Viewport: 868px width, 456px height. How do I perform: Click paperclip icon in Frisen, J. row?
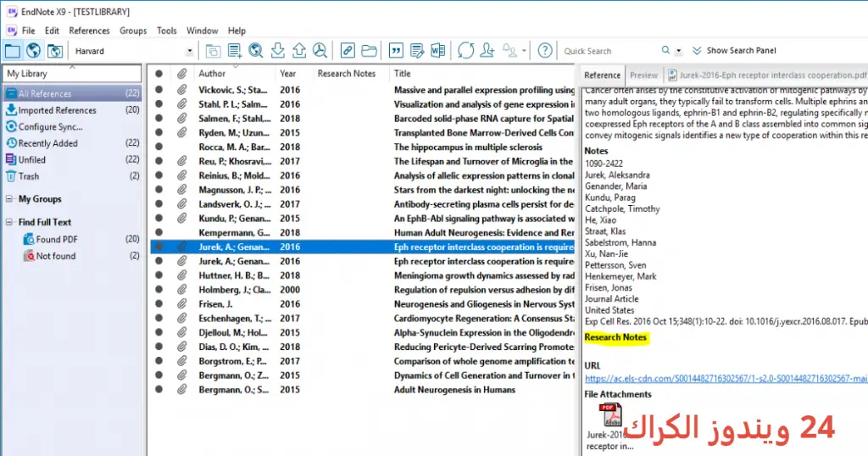tap(181, 303)
